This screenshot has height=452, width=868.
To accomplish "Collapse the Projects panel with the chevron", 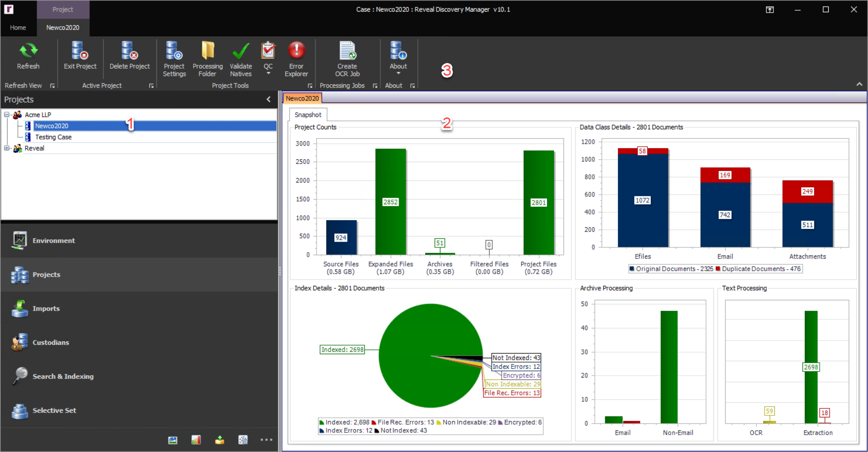I will coord(268,99).
